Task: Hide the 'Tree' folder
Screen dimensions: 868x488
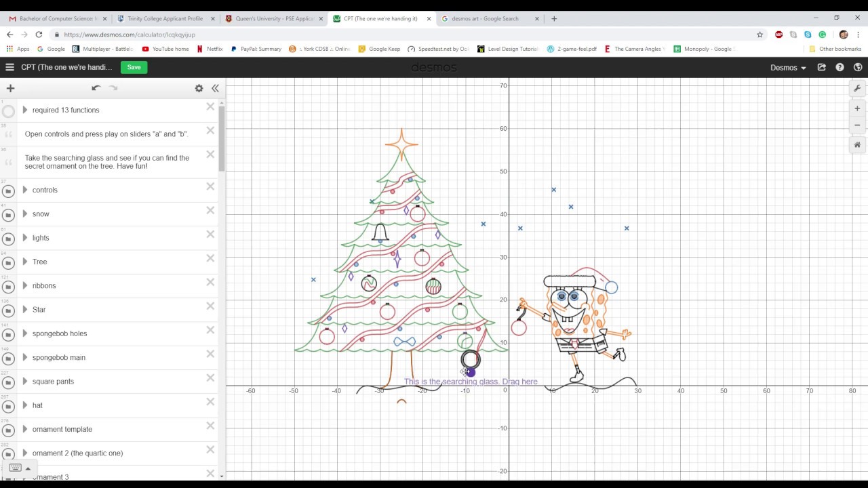Action: [x=8, y=263]
